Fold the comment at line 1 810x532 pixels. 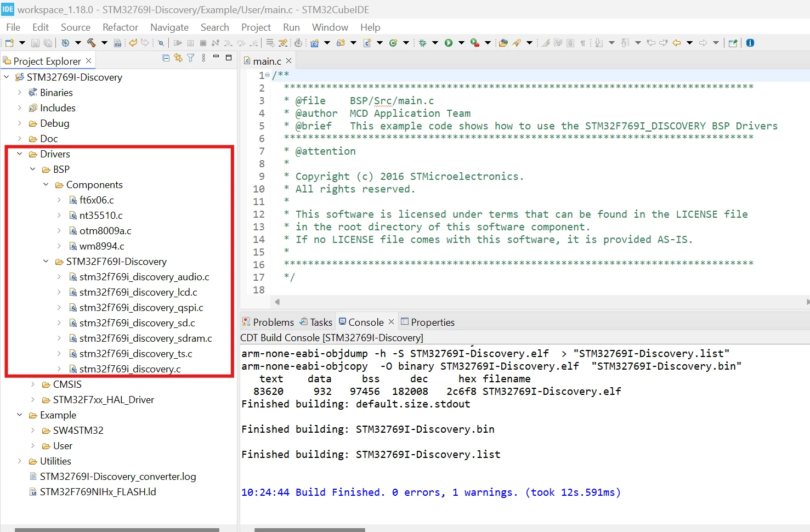268,76
